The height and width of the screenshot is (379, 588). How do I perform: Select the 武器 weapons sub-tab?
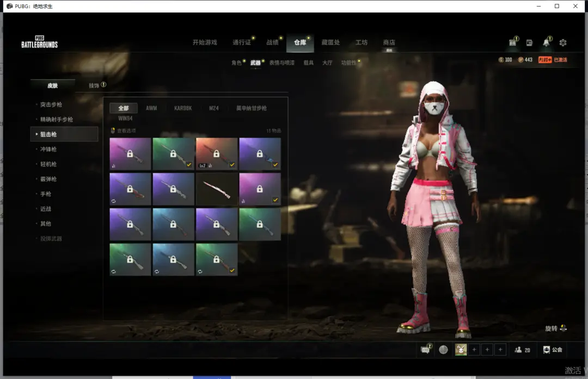point(255,63)
